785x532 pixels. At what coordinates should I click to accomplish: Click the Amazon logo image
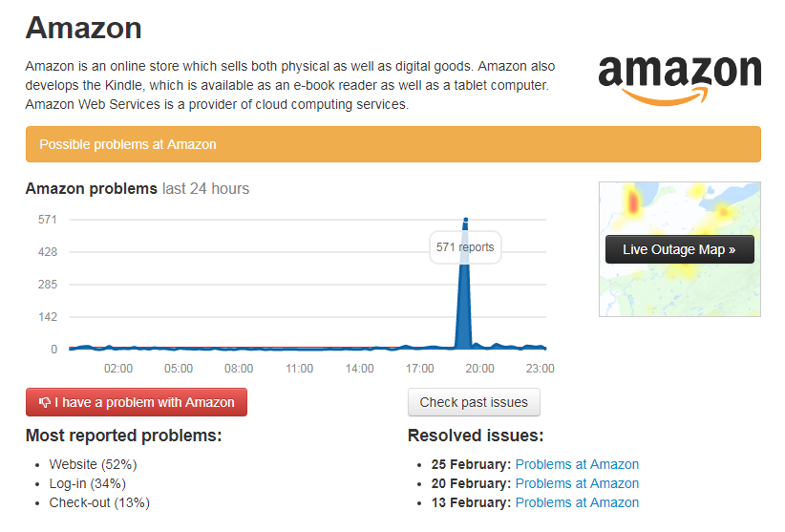click(679, 78)
